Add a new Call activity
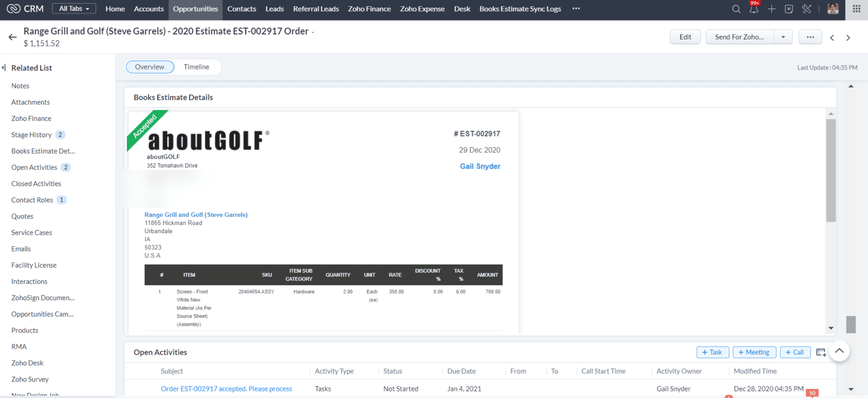Viewport: 868px width, 398px height. tap(795, 352)
